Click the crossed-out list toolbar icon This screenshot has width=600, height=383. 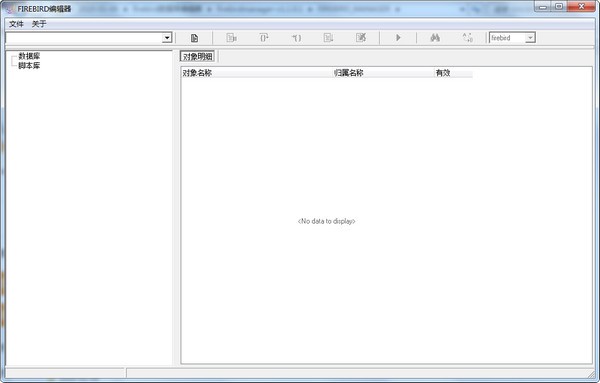pyautogui.click(x=361, y=38)
